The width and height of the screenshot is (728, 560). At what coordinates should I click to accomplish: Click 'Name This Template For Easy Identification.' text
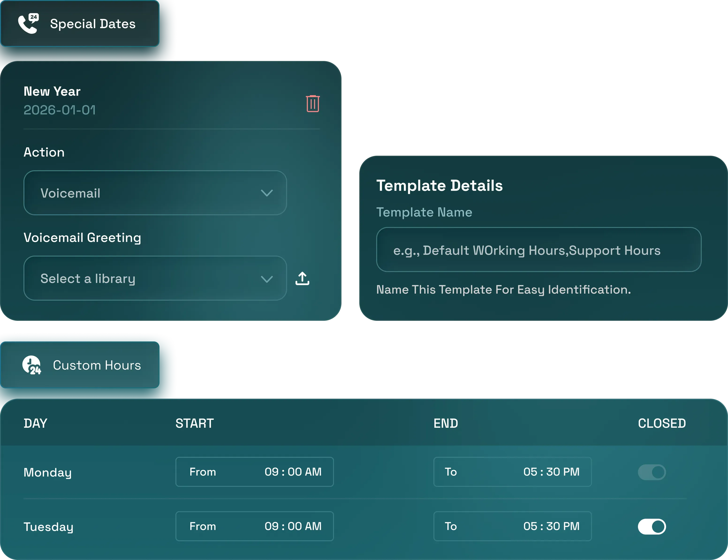tap(503, 290)
